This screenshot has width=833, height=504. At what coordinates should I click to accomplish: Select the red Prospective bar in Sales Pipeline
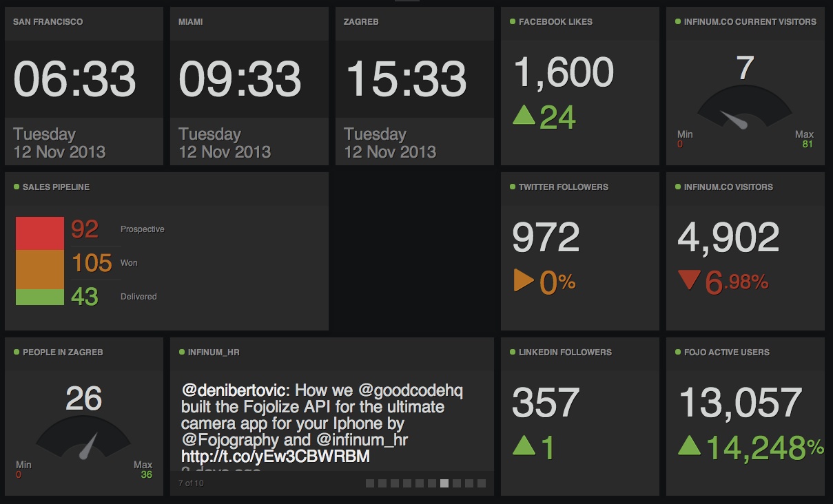point(40,233)
